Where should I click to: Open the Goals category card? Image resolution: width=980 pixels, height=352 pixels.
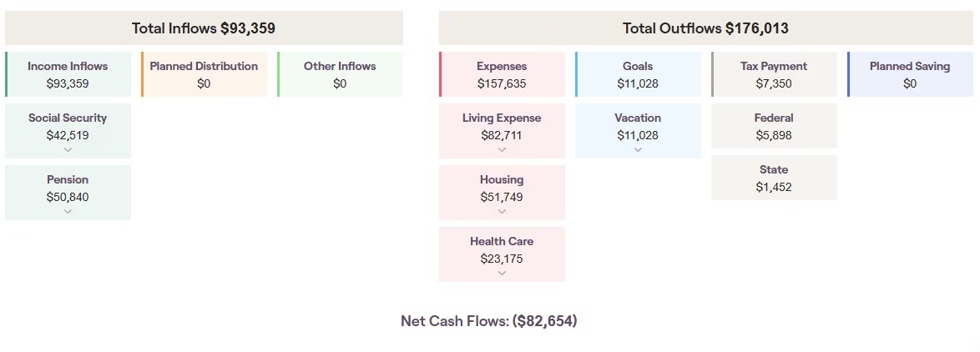pos(638,74)
